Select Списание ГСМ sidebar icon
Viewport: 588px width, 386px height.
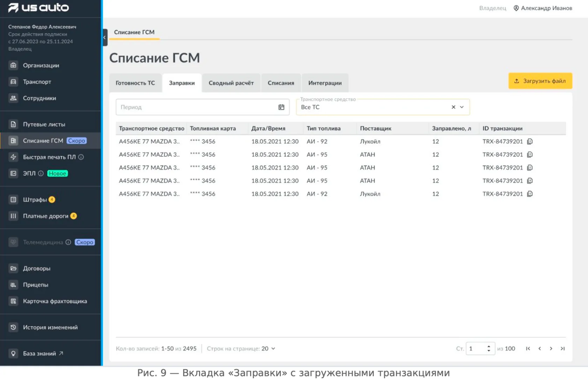(x=13, y=141)
